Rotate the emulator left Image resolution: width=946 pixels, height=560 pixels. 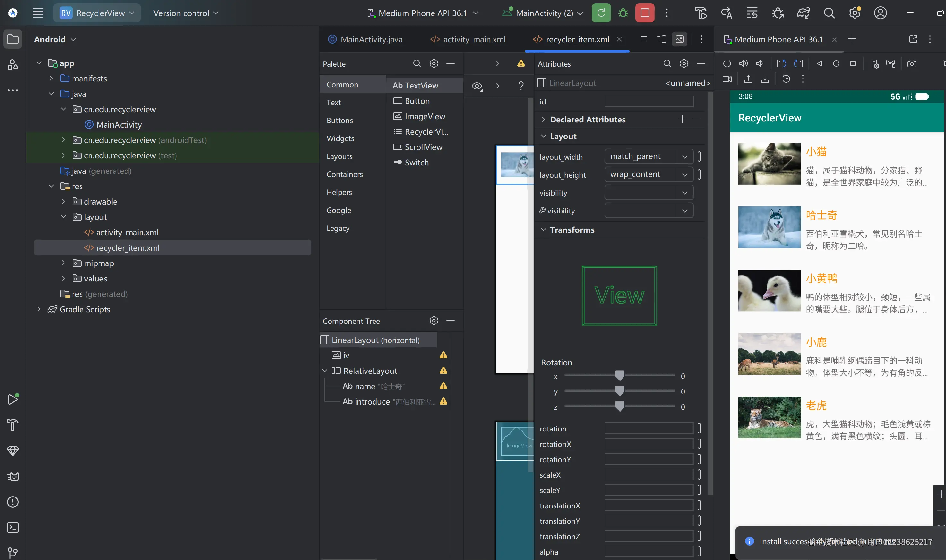[781, 64]
